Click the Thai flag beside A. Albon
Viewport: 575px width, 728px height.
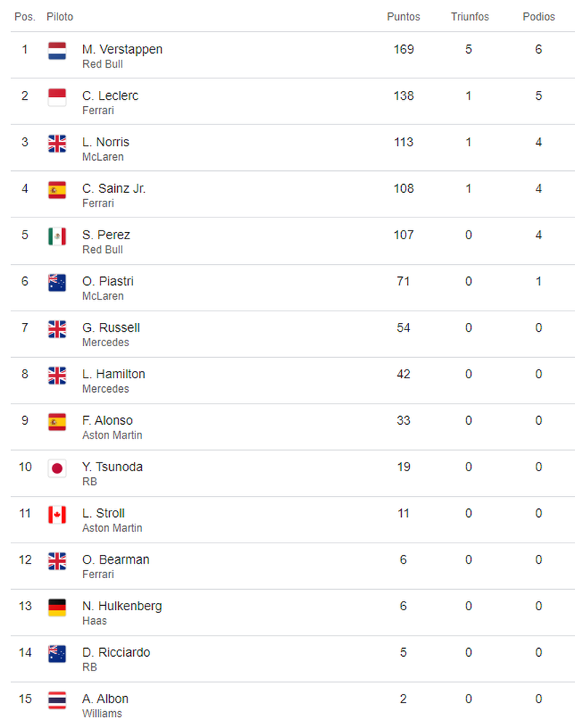(57, 700)
